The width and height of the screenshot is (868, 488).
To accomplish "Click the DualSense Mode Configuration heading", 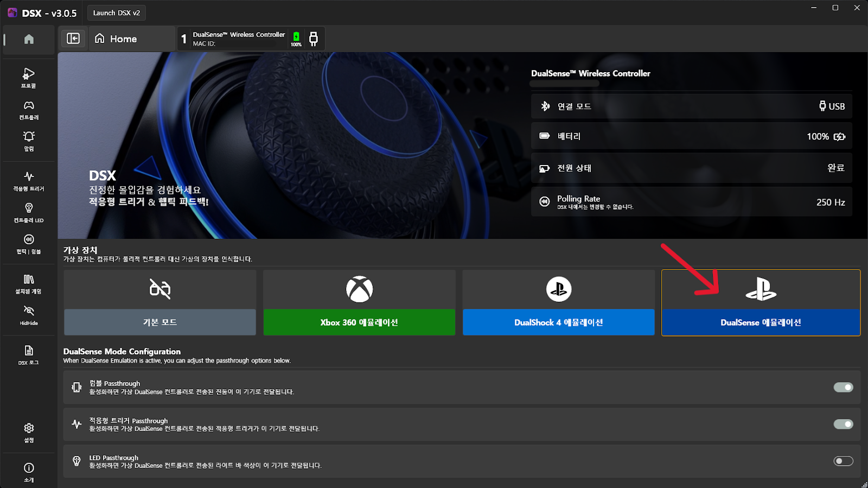I will pyautogui.click(x=122, y=351).
